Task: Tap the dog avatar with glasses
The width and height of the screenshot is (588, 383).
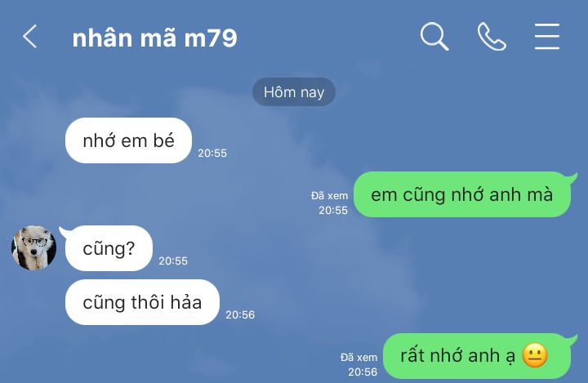Action: pyautogui.click(x=33, y=247)
